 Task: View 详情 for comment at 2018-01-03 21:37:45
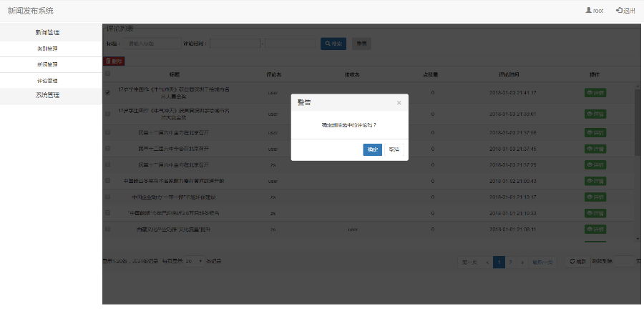point(595,149)
